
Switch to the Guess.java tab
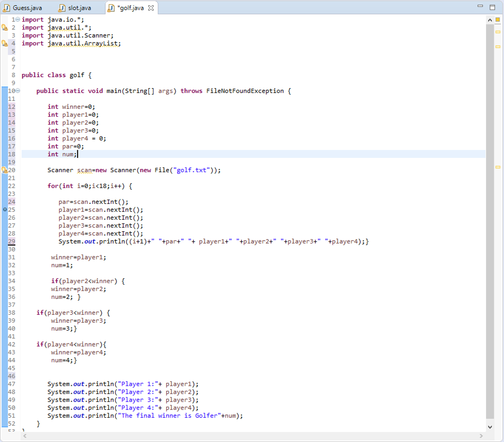pyautogui.click(x=27, y=8)
